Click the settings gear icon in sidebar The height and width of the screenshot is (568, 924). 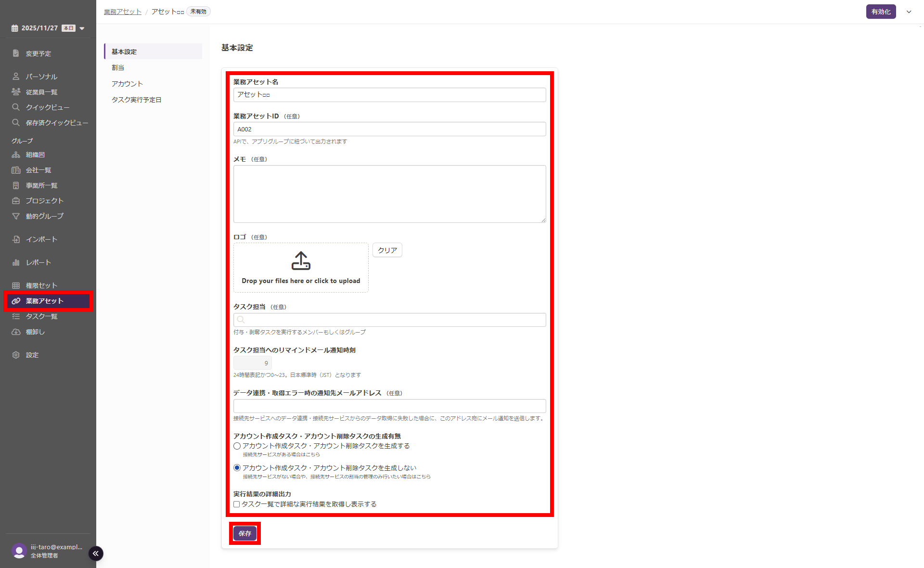coord(16,355)
